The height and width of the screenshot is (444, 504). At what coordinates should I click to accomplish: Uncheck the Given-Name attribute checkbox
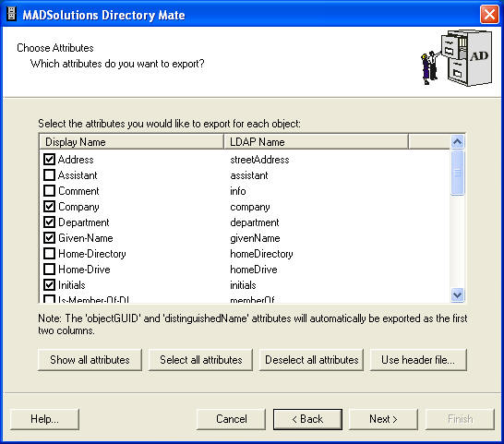(49, 238)
